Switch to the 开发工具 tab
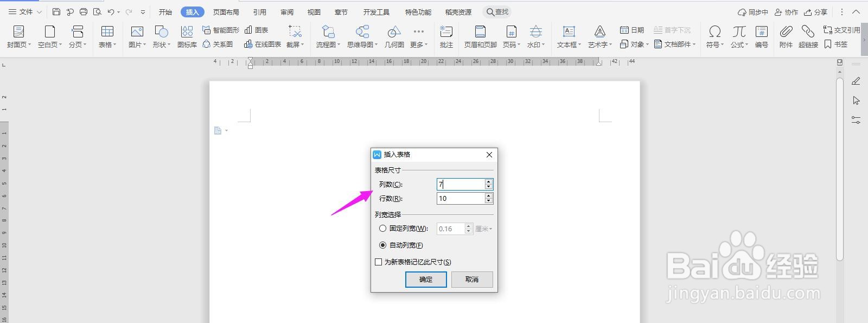This screenshot has width=868, height=323. [x=376, y=12]
